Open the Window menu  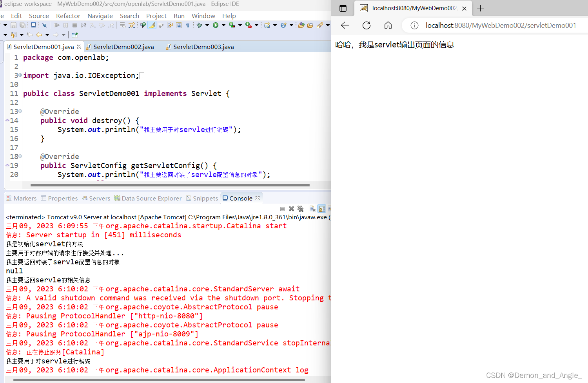[203, 16]
